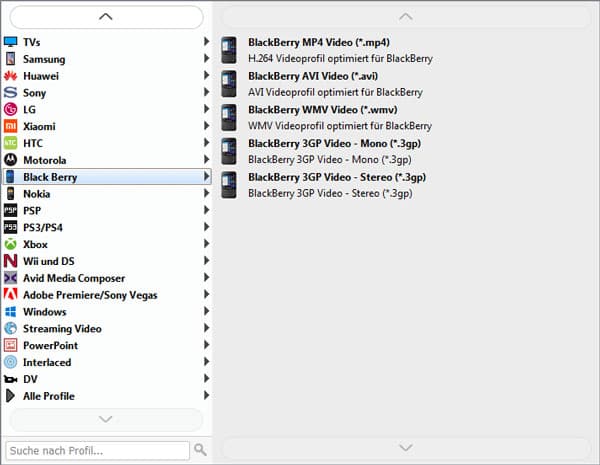Click the Samsung brand icon
The width and height of the screenshot is (600, 465).
[x=11, y=59]
